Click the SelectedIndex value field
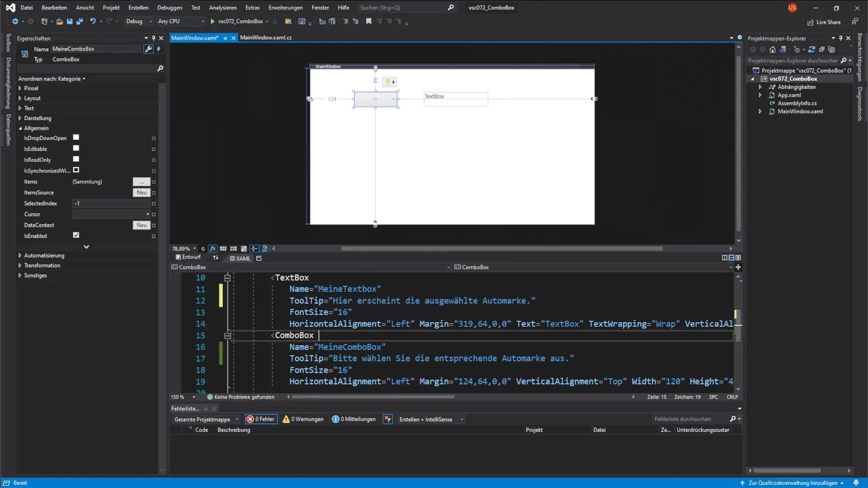Viewport: 868px width, 488px height. tap(111, 203)
